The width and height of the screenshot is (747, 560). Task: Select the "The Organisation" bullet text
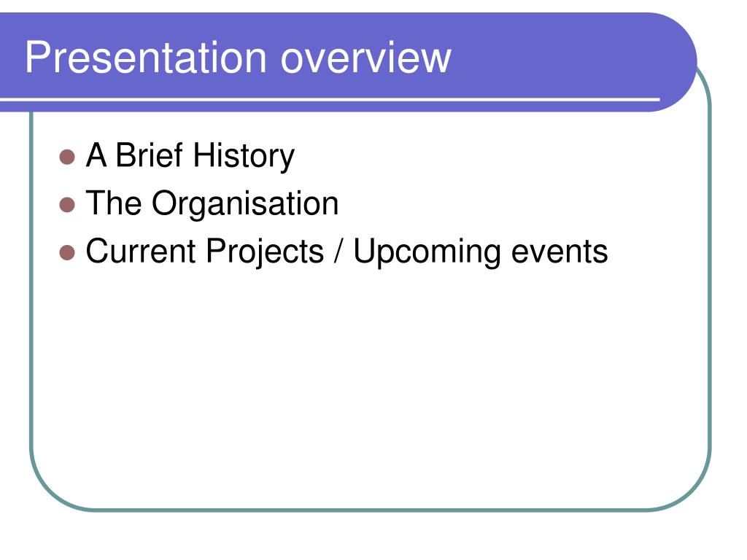pyautogui.click(x=212, y=204)
